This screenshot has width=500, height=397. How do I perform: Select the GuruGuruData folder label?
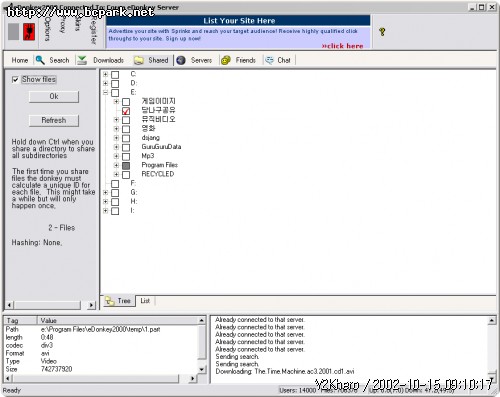pyautogui.click(x=161, y=147)
